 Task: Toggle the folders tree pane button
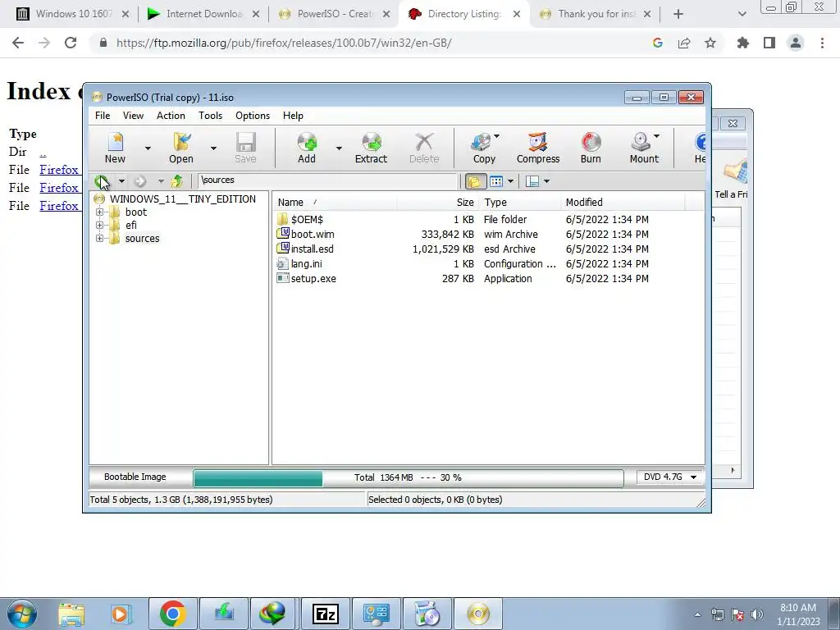pyautogui.click(x=475, y=181)
